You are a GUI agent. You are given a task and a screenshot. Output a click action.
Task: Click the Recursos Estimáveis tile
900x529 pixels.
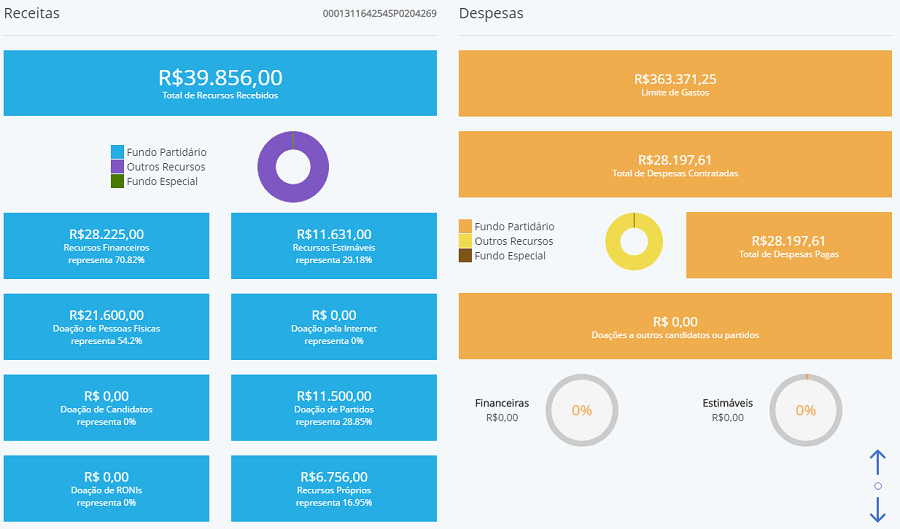334,246
